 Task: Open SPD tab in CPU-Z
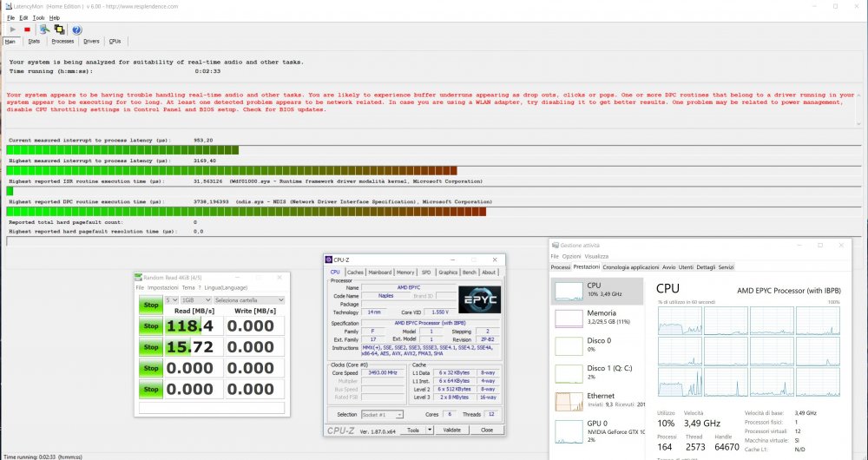pos(426,273)
